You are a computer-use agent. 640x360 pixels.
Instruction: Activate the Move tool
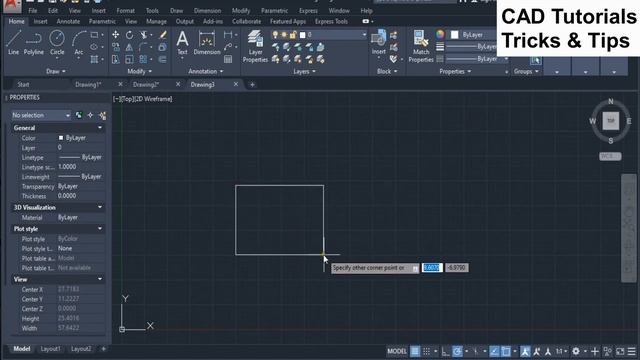coord(116,35)
